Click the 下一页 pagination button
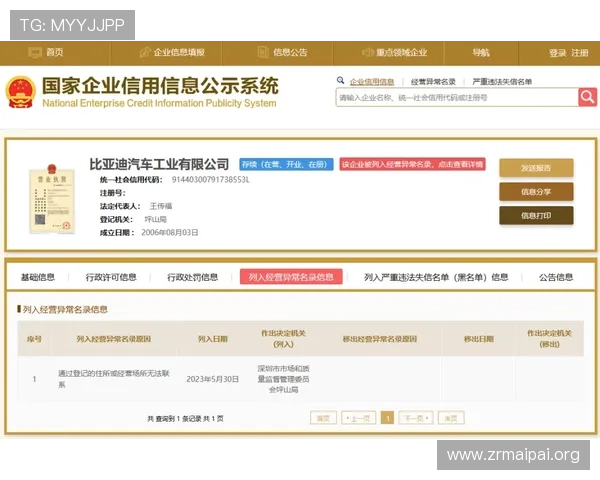The width and height of the screenshot is (600, 480). [x=416, y=418]
